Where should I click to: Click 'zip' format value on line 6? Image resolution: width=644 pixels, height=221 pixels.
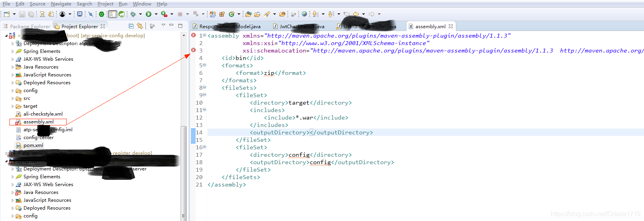tap(269, 73)
